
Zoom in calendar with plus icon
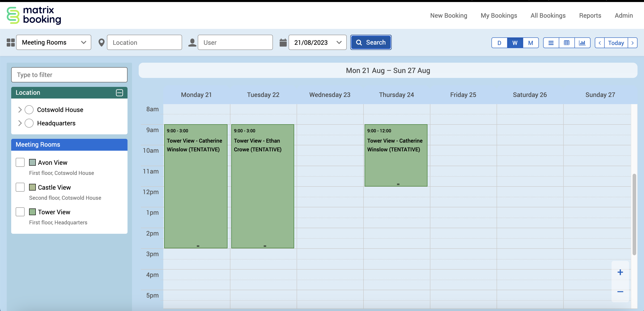(x=620, y=272)
